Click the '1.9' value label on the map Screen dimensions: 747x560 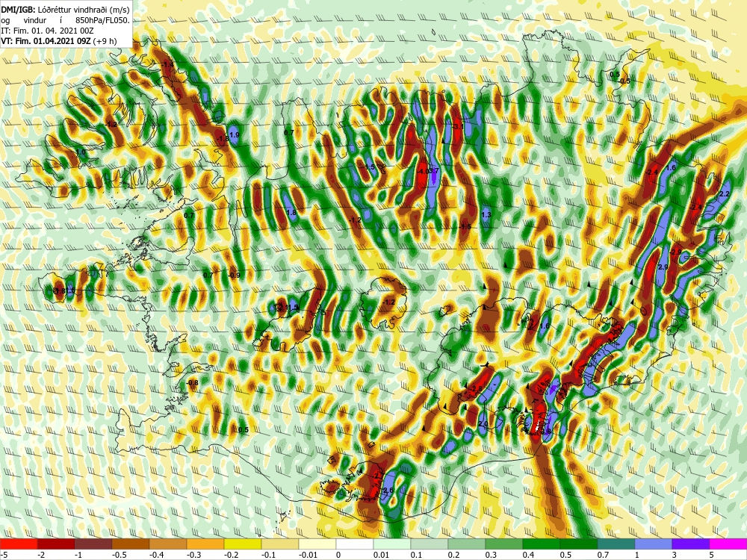coord(235,135)
